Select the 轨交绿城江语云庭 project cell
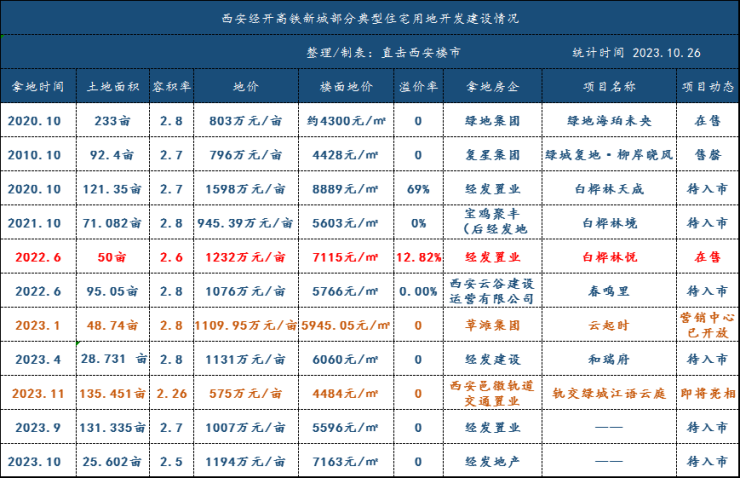 609,393
